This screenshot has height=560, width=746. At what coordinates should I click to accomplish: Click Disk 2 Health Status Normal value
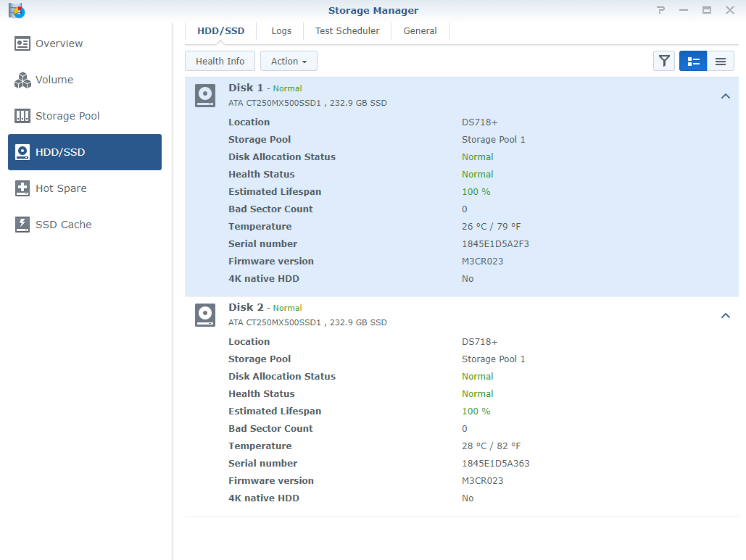(x=477, y=394)
